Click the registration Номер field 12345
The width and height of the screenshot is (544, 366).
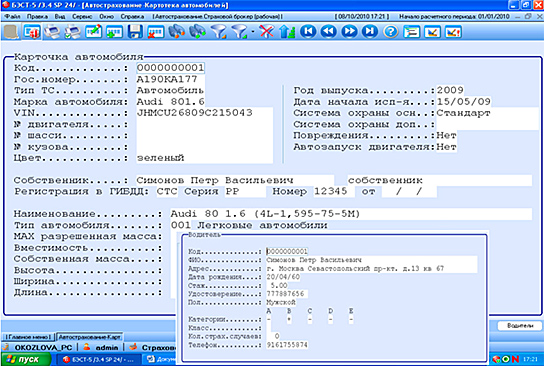[334, 191]
